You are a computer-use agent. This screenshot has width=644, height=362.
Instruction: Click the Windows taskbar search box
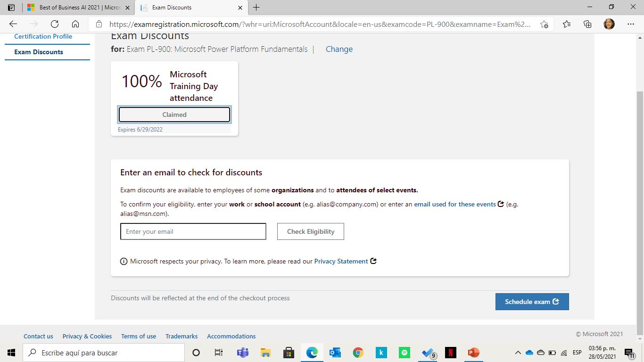pyautogui.click(x=104, y=353)
